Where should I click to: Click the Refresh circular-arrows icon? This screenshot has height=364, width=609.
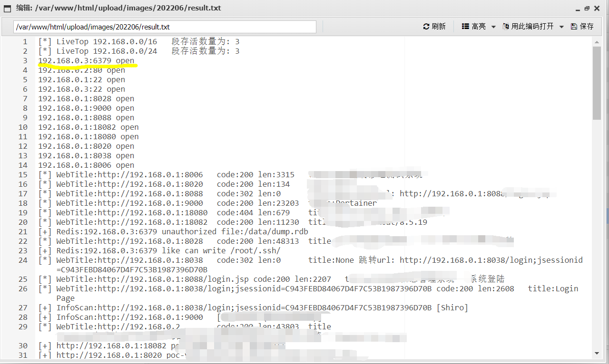(427, 27)
